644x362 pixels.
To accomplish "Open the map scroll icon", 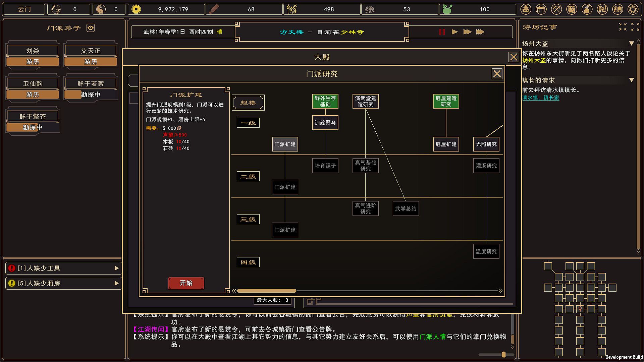I will point(572,9).
